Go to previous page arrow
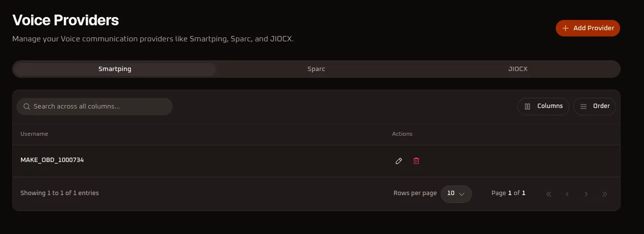Viewport: 644px width, 234px height. (x=567, y=194)
